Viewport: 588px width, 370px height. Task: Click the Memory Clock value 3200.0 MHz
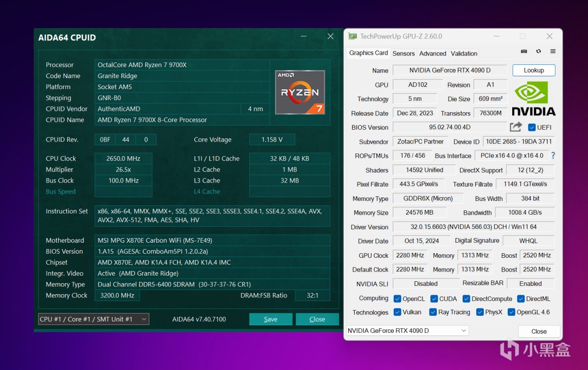tap(117, 296)
